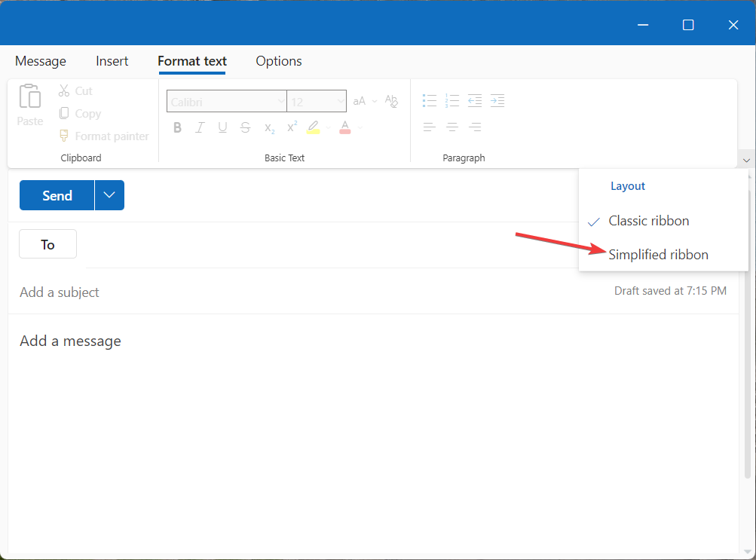The width and height of the screenshot is (756, 560).
Task: Enable subscript formatting
Action: click(268, 127)
